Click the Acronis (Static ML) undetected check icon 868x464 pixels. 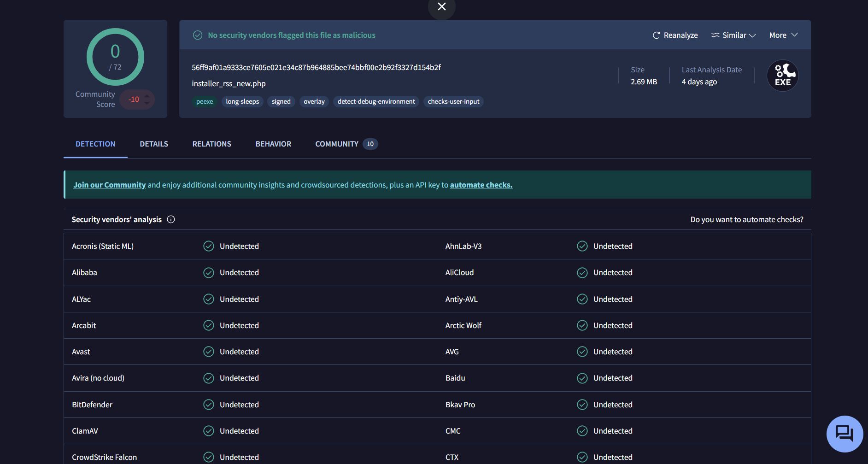pos(209,246)
